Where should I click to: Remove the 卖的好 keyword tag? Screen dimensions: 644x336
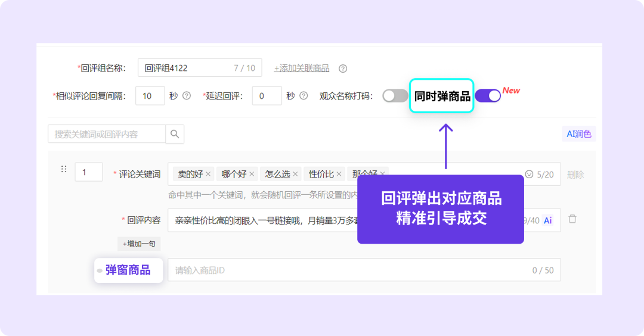[x=208, y=174]
